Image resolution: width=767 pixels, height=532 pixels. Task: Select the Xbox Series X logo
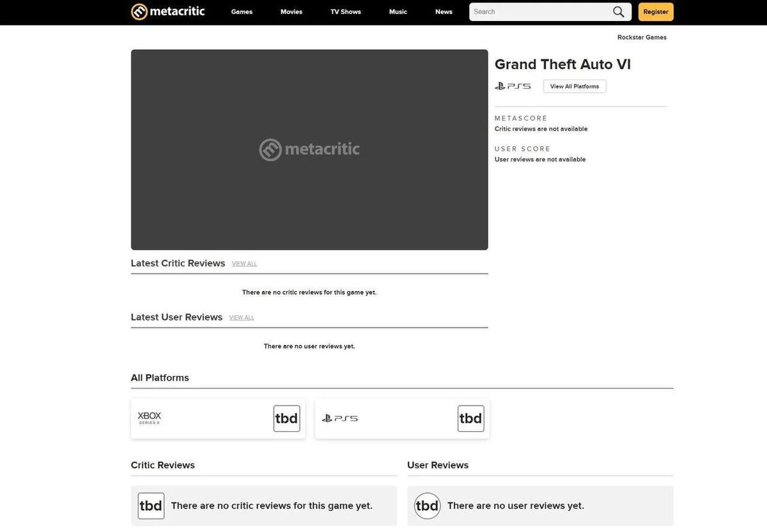[150, 418]
